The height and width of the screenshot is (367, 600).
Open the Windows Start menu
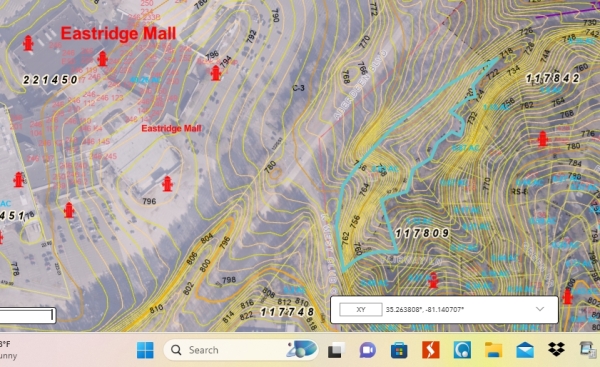click(x=145, y=350)
